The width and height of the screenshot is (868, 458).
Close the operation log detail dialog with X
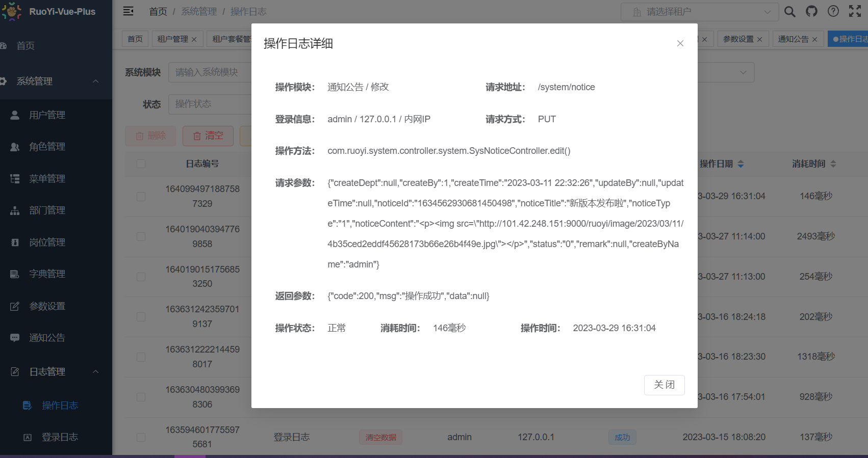pos(680,43)
